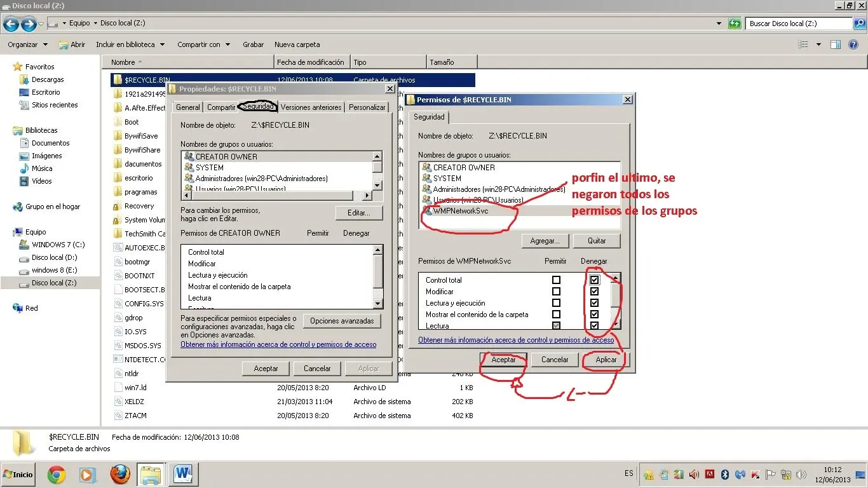Open the network connection tray icon
The width and height of the screenshot is (868, 488).
pos(785,475)
